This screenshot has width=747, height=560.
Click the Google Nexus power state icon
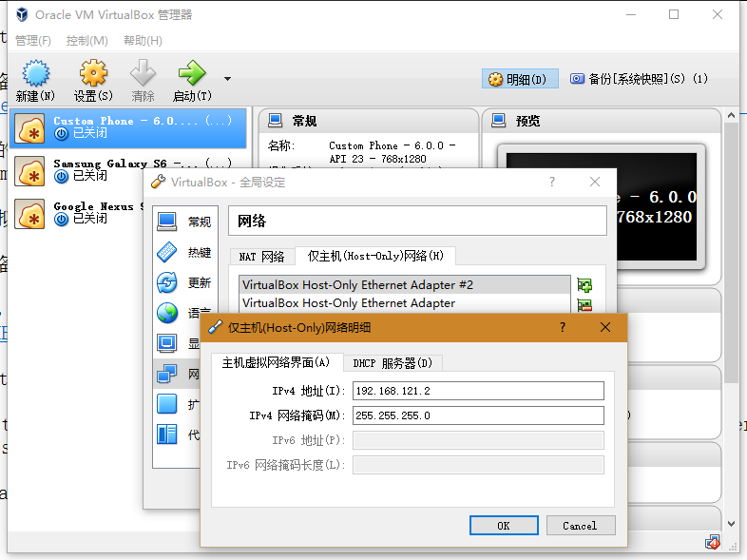point(61,220)
